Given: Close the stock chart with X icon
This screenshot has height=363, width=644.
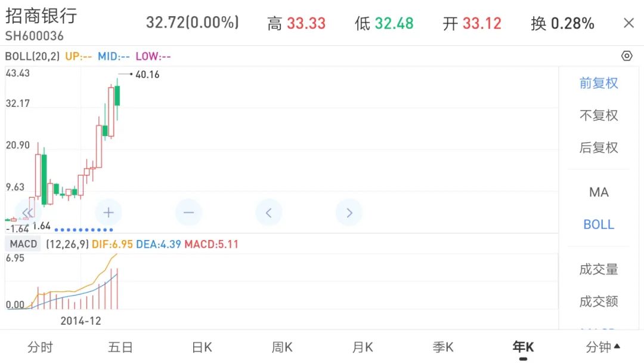Looking at the screenshot, I should [x=628, y=23].
